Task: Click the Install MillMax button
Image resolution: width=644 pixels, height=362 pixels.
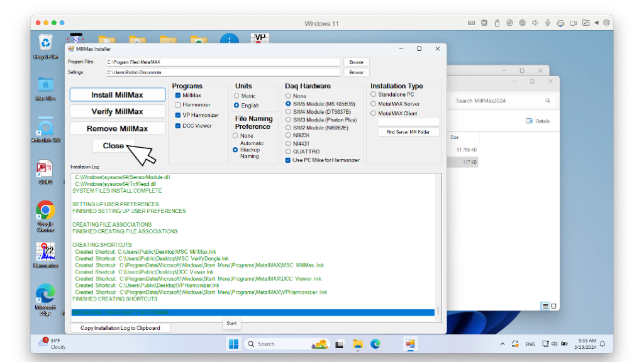Action: click(118, 95)
